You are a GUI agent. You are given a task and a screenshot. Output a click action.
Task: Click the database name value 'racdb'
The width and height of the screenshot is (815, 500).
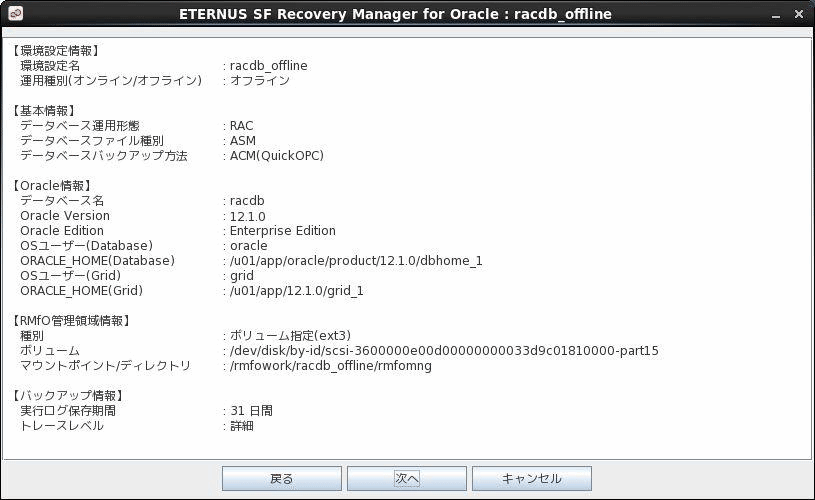[x=247, y=201]
